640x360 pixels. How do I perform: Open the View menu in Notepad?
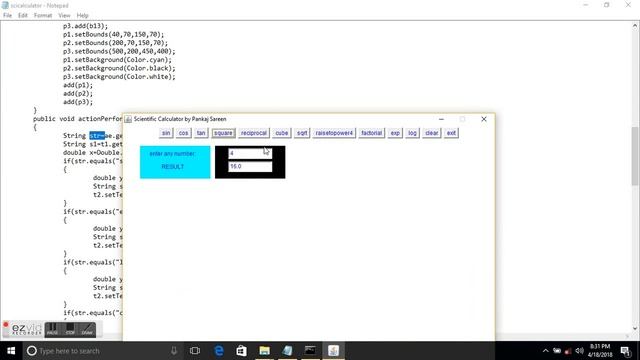coord(64,16)
